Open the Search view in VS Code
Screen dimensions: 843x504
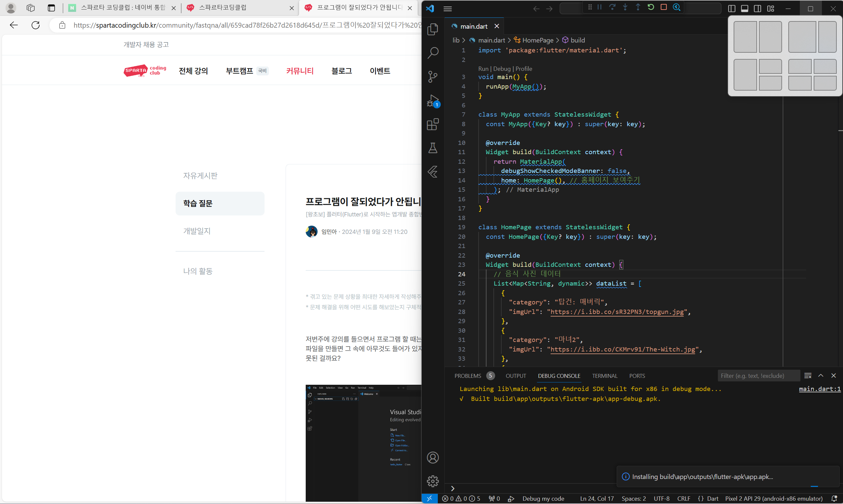(x=433, y=53)
